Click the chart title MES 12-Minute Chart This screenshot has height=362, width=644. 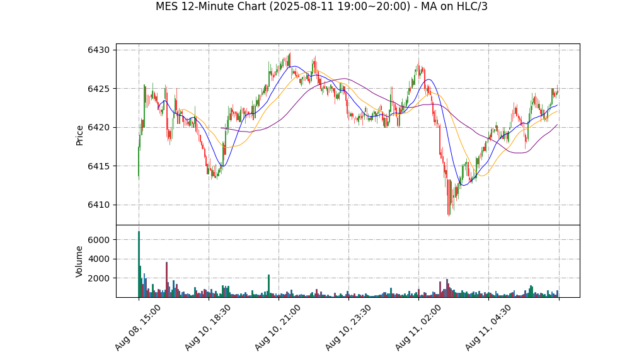321,6
